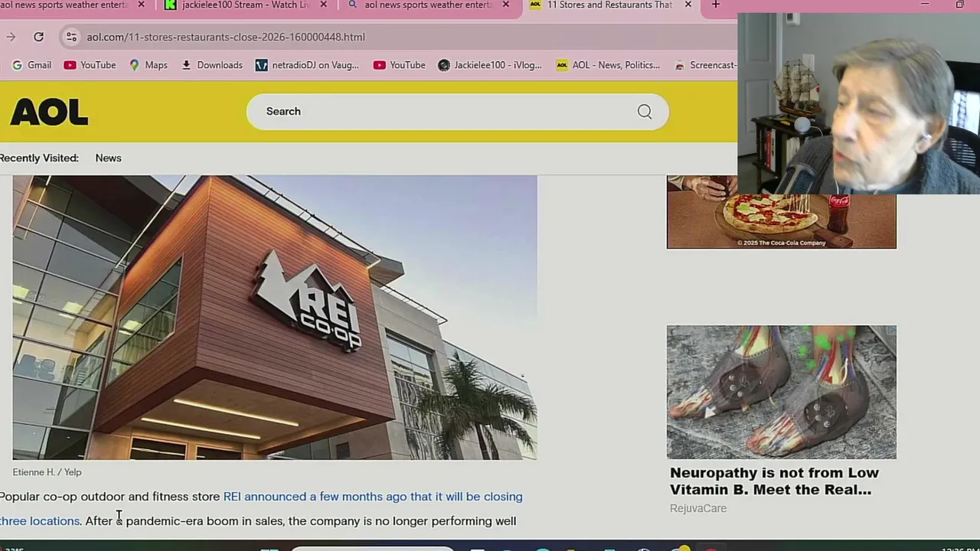Close the jackielee100 Stream tab
The width and height of the screenshot is (980, 551).
323,5
